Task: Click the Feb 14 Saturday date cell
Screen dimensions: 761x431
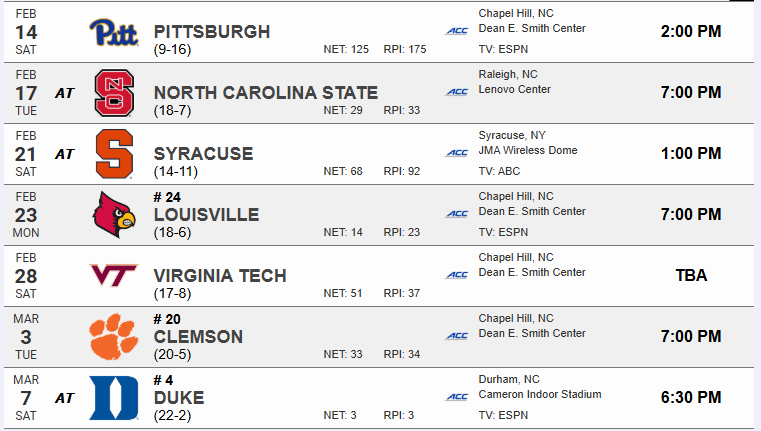Action: (26, 32)
